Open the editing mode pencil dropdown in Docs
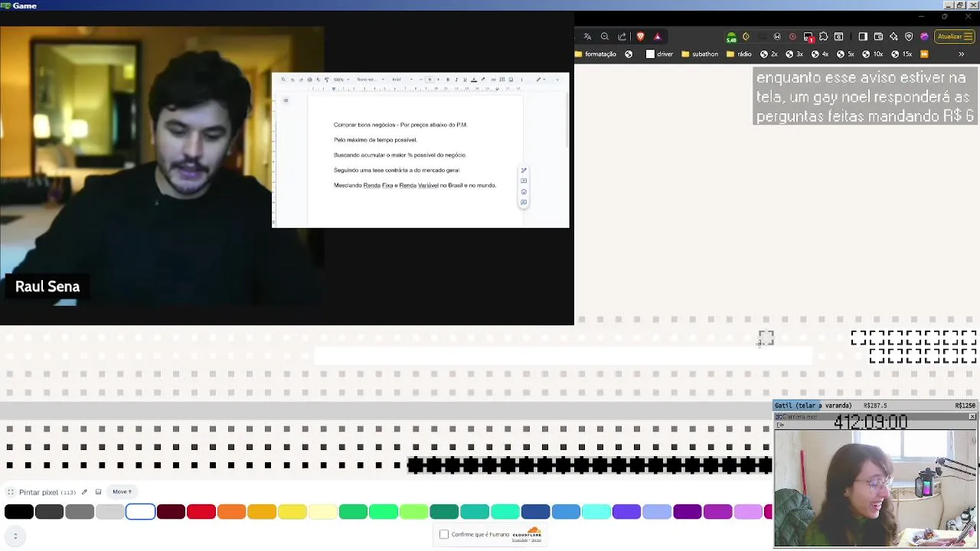Viewport: 980px width, 551px height. tap(541, 80)
